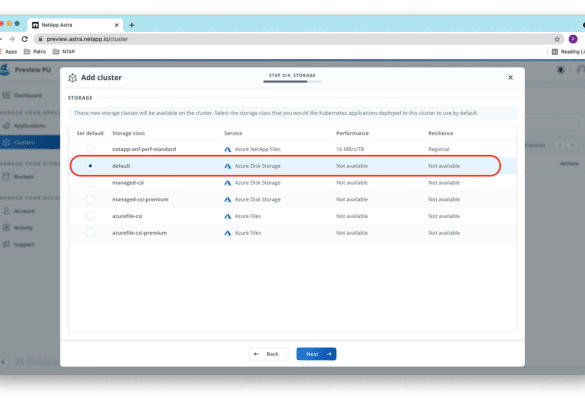Click the Dashboard sidebar icon
585x405 pixels.
coord(6,95)
